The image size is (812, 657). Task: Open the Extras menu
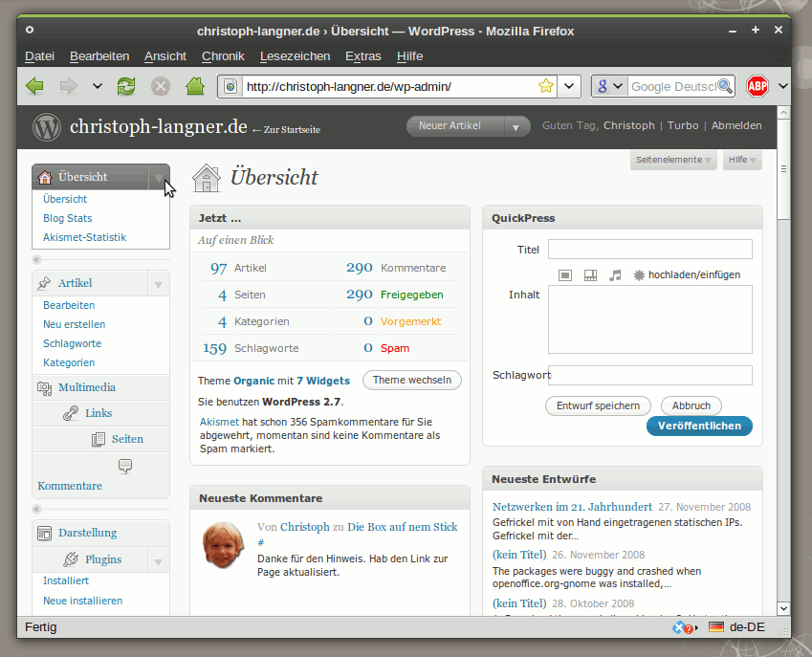363,55
